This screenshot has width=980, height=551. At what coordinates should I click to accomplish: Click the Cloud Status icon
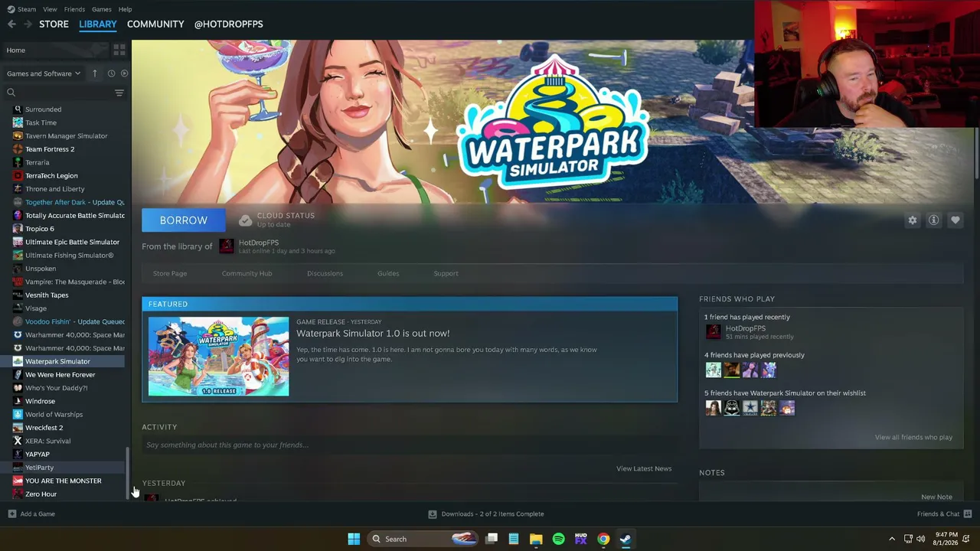click(245, 220)
